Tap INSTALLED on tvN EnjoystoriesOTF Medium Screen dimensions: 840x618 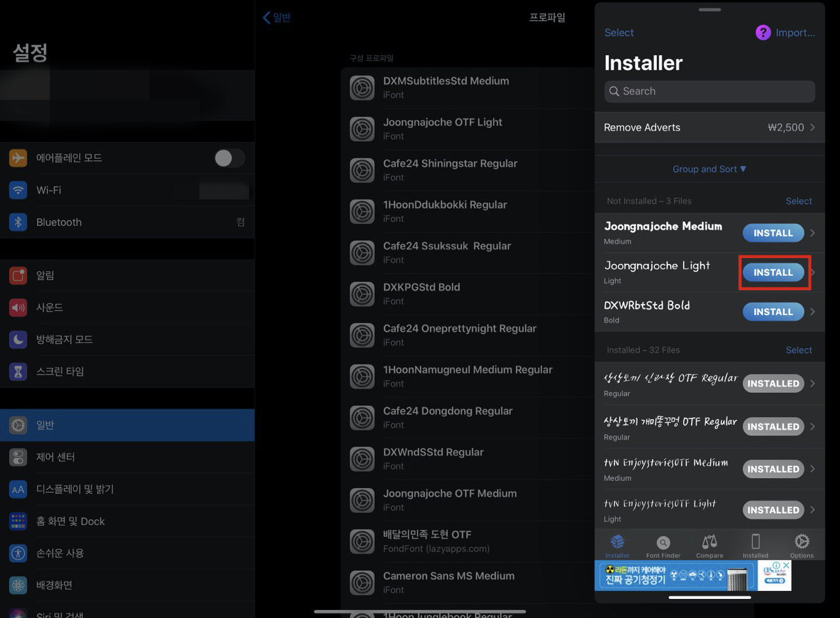[773, 469]
